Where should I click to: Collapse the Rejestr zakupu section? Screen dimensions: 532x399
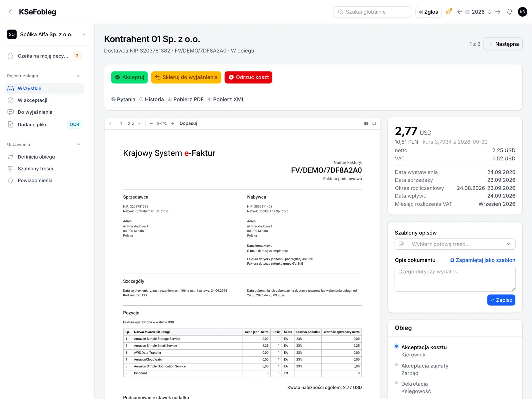coord(79,76)
